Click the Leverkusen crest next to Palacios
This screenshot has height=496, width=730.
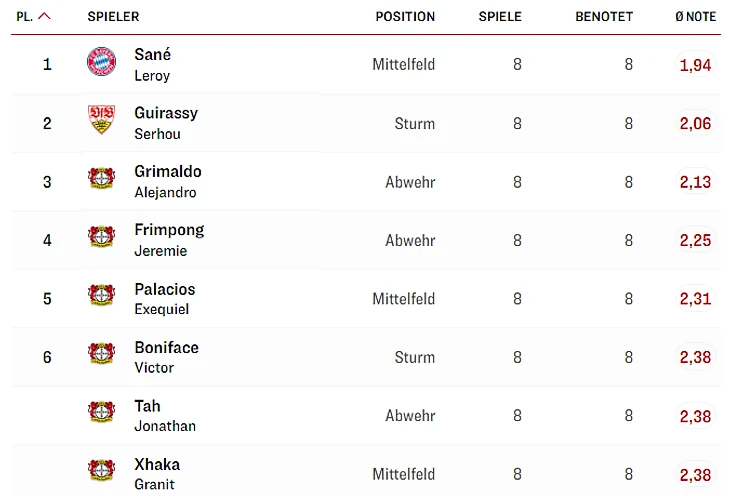pyautogui.click(x=101, y=297)
